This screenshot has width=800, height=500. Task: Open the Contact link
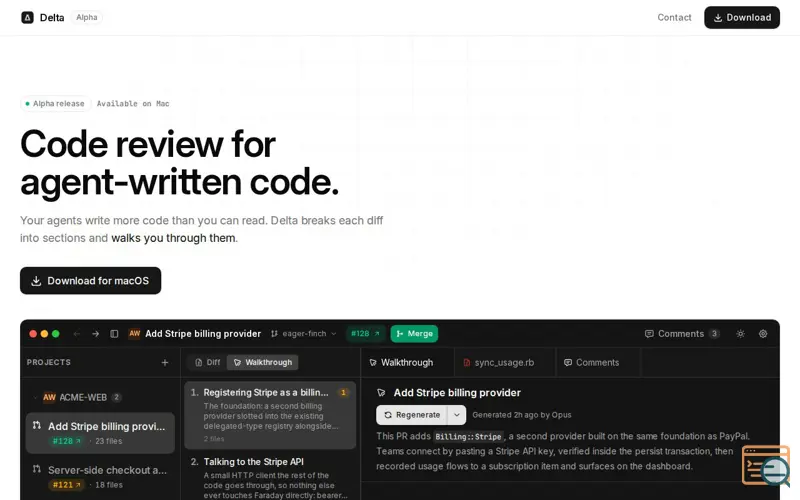click(x=674, y=17)
